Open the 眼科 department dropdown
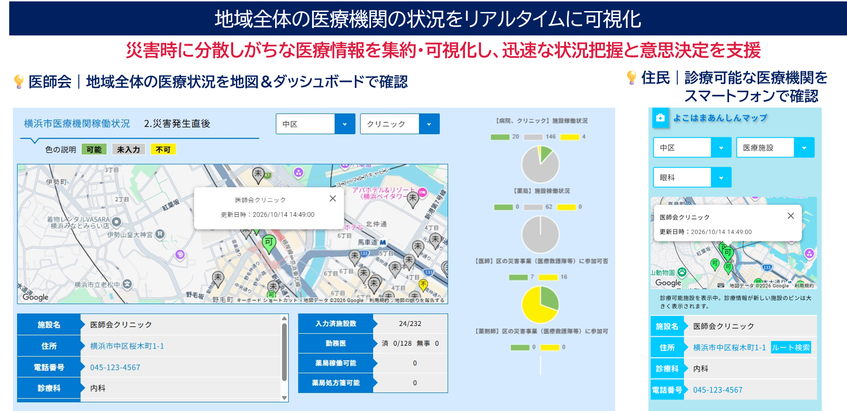This screenshot has height=411, width=847. [x=692, y=177]
